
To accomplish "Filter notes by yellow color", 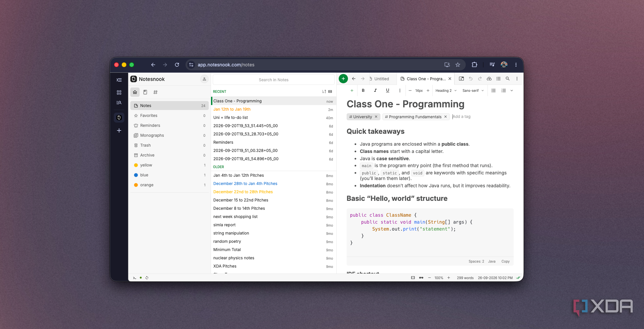I will [169, 165].
